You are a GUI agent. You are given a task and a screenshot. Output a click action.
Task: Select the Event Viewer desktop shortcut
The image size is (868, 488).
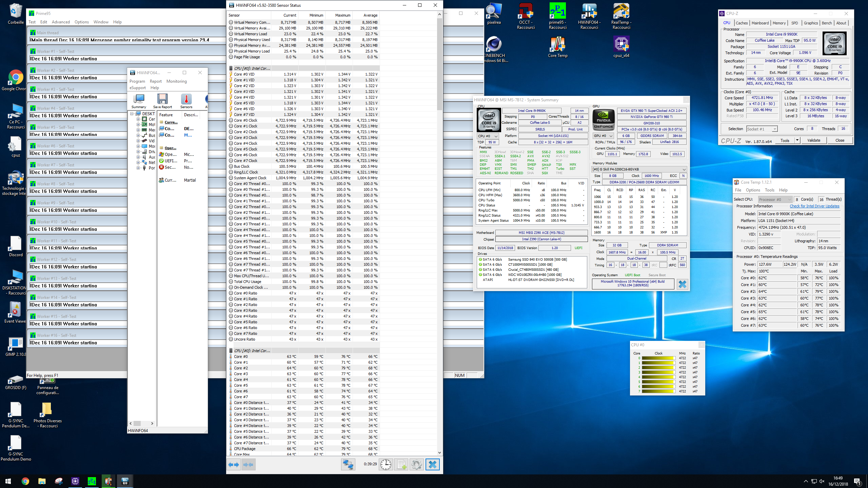pos(16,313)
